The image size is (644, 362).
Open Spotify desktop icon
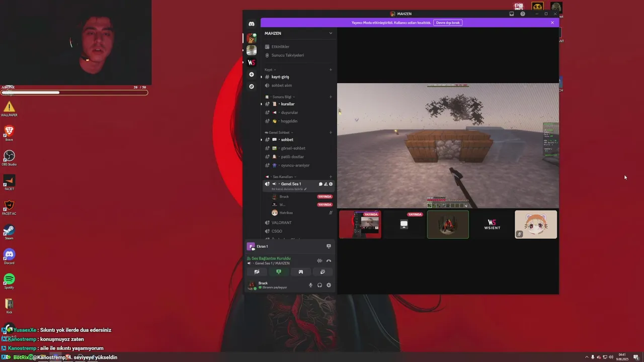[9, 281]
